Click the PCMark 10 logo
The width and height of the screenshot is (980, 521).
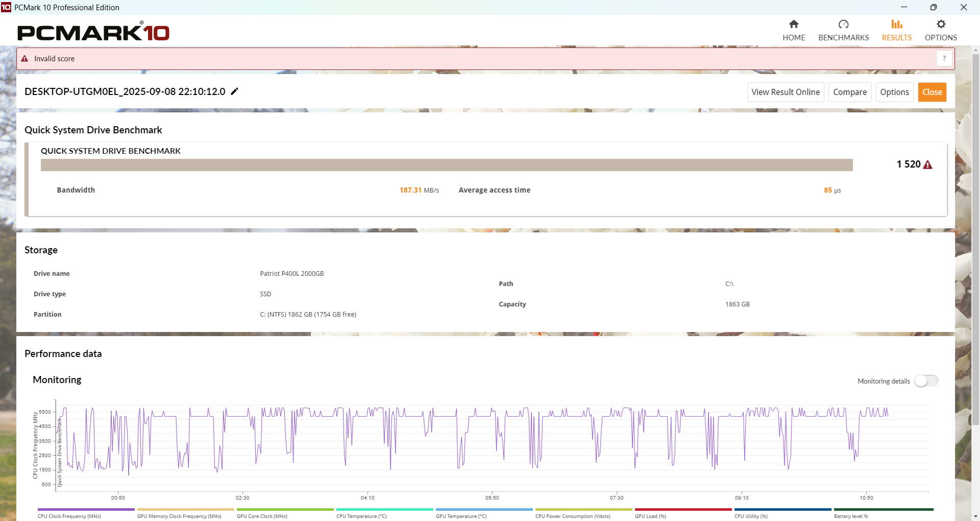coord(93,32)
